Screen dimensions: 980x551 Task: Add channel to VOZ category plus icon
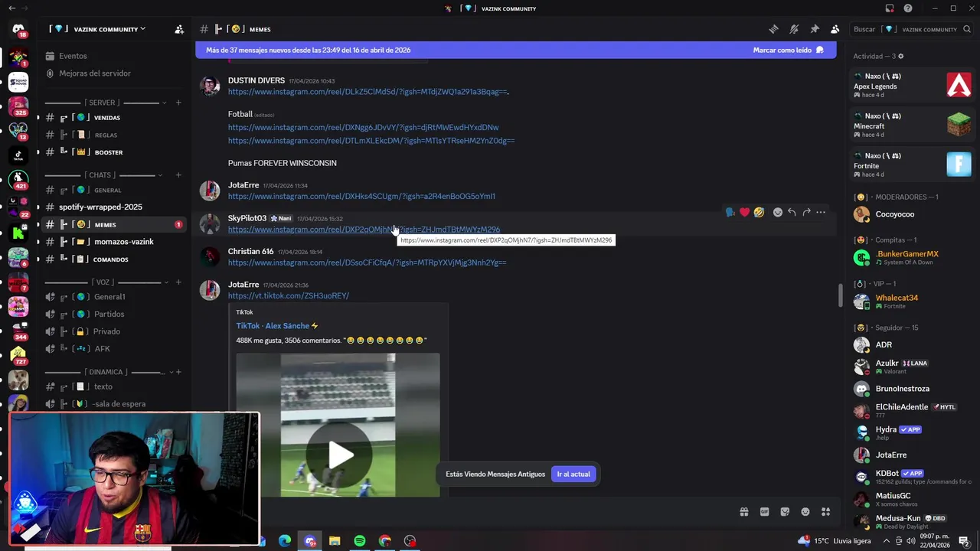[178, 282]
